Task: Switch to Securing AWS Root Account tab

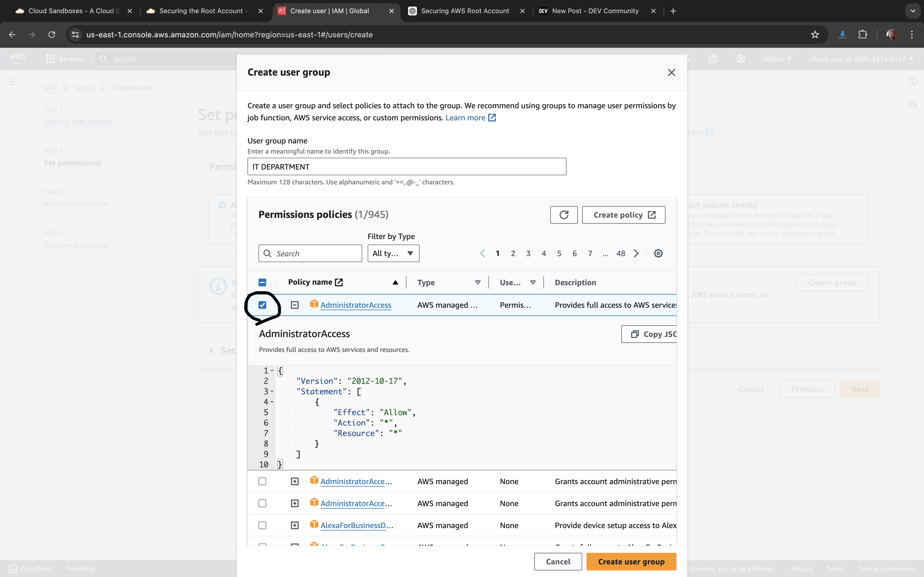Action: point(465,11)
